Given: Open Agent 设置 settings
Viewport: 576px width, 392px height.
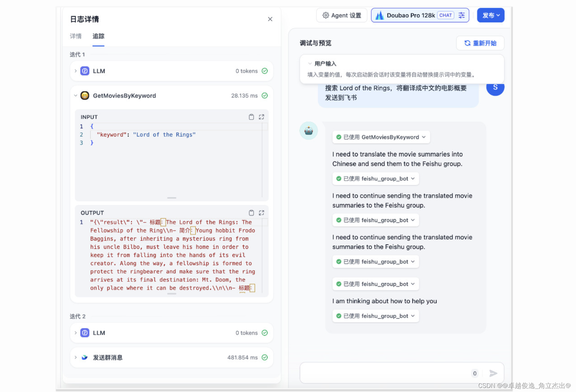Looking at the screenshot, I should point(342,15).
